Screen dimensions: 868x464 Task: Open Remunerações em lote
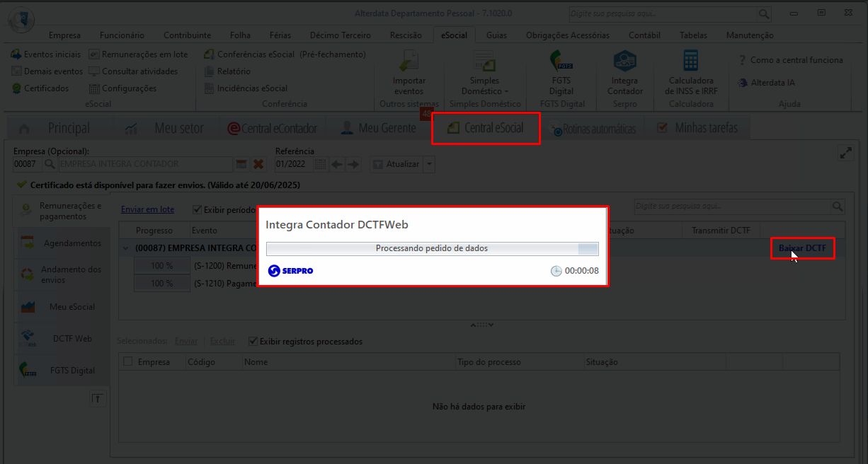[x=139, y=54]
